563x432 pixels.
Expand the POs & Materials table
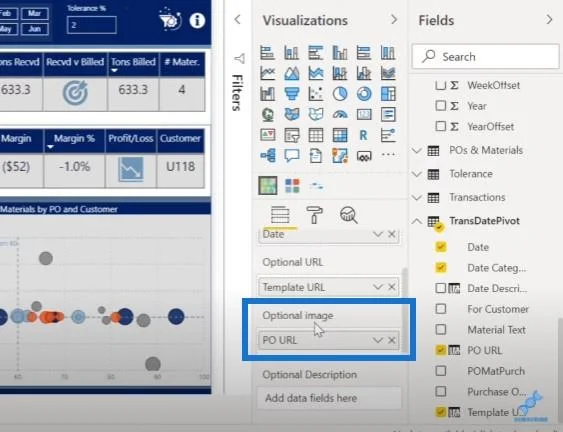[x=417, y=150]
